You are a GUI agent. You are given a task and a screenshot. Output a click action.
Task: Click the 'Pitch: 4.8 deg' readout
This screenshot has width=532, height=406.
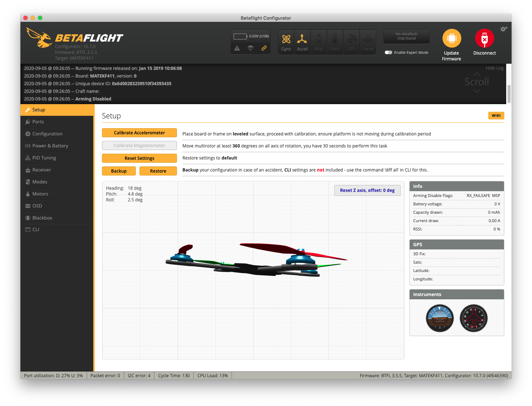click(124, 194)
